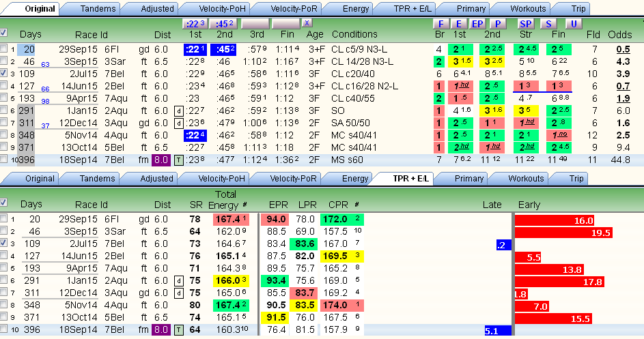The height and width of the screenshot is (339, 644).
Task: Click the blue 63 number by 3Sep15
Action: (x=45, y=64)
